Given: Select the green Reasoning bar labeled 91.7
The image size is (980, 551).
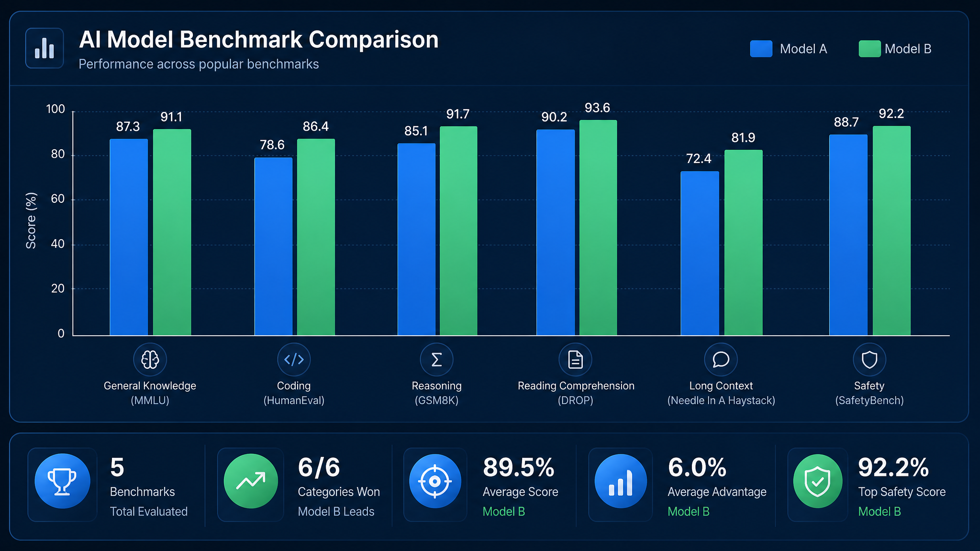Looking at the screenshot, I should pyautogui.click(x=458, y=231).
